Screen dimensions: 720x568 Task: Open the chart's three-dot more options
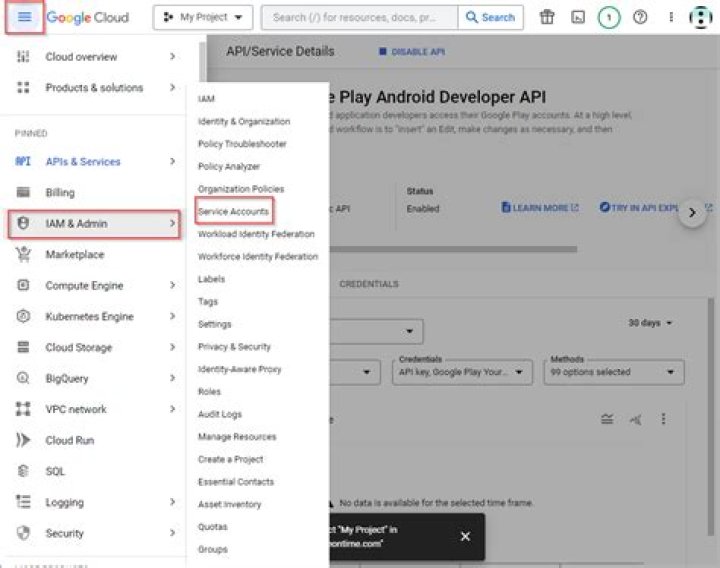tap(663, 419)
